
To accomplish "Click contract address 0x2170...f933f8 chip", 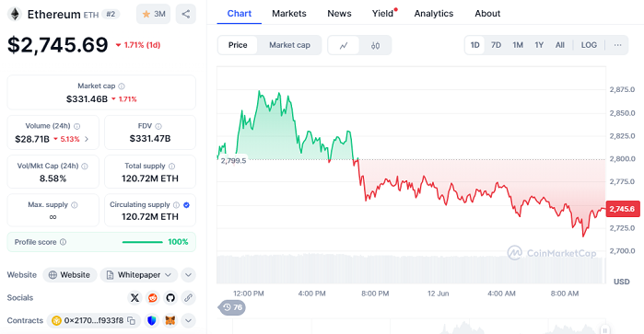I will coord(94,321).
